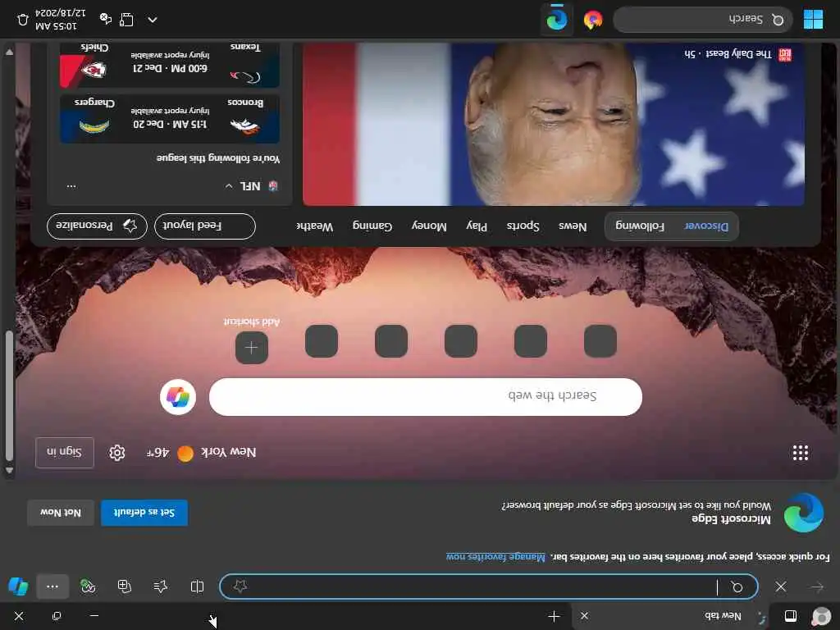The height and width of the screenshot is (630, 840).
Task: Click the Set as default button
Action: (x=144, y=513)
